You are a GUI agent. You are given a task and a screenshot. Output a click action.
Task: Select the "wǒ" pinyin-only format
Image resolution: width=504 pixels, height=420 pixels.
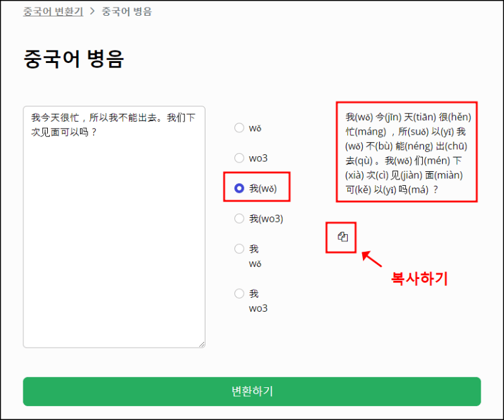click(239, 128)
